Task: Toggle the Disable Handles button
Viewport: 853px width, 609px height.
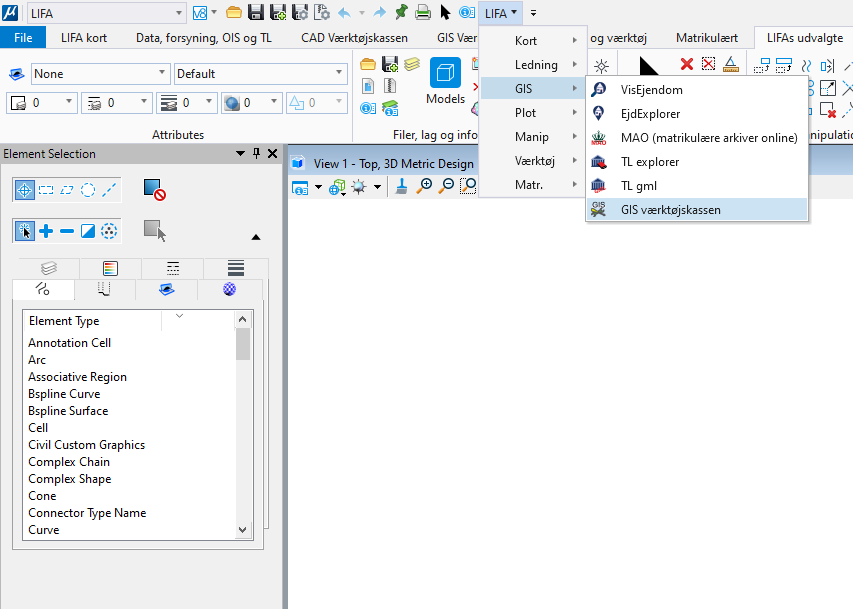Action: 153,190
